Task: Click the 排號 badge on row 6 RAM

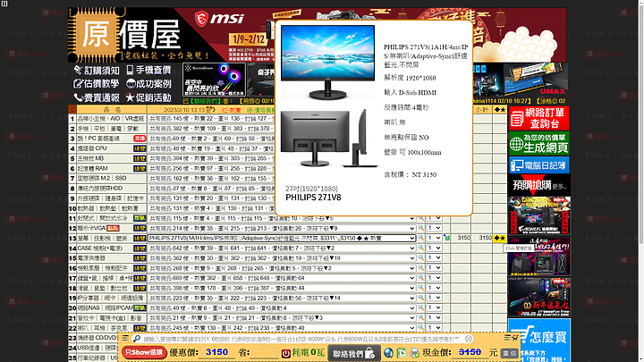Action: (140, 168)
